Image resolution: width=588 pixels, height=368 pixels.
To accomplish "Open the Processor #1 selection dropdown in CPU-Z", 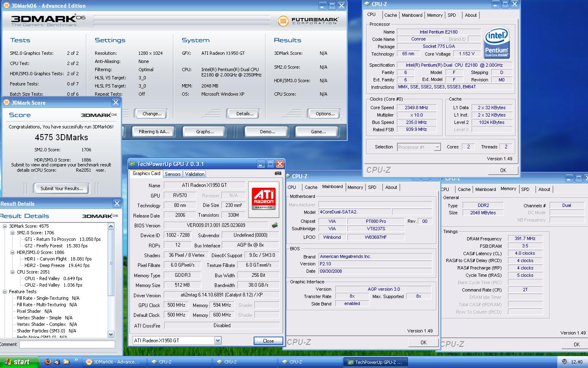I will pyautogui.click(x=437, y=147).
